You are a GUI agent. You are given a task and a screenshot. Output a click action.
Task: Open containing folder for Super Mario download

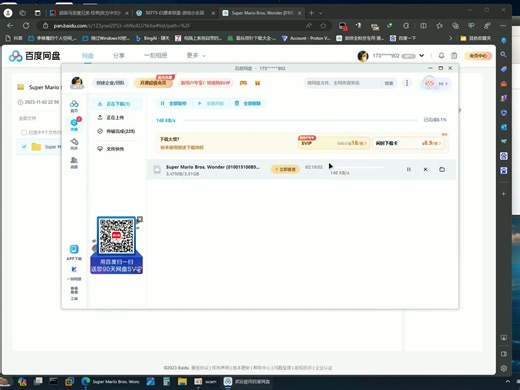(442, 169)
